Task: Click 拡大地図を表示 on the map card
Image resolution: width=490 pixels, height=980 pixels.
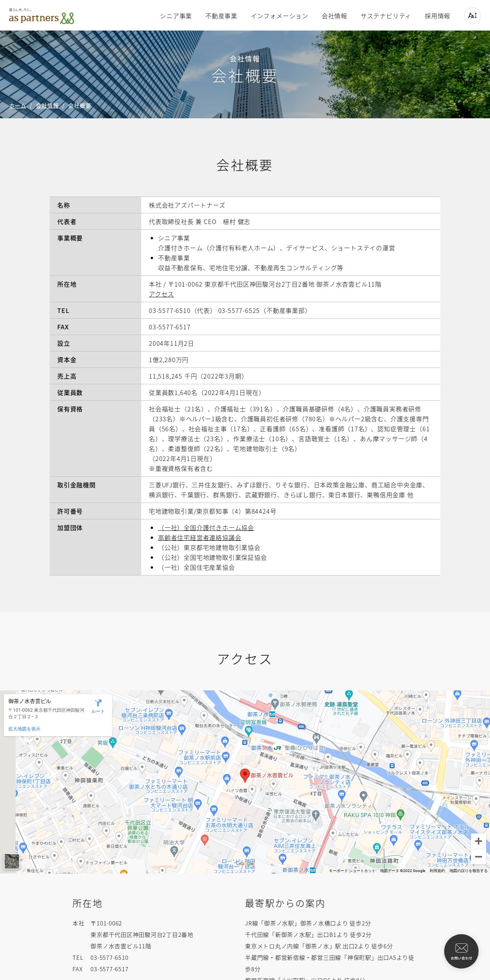Action: tap(24, 729)
